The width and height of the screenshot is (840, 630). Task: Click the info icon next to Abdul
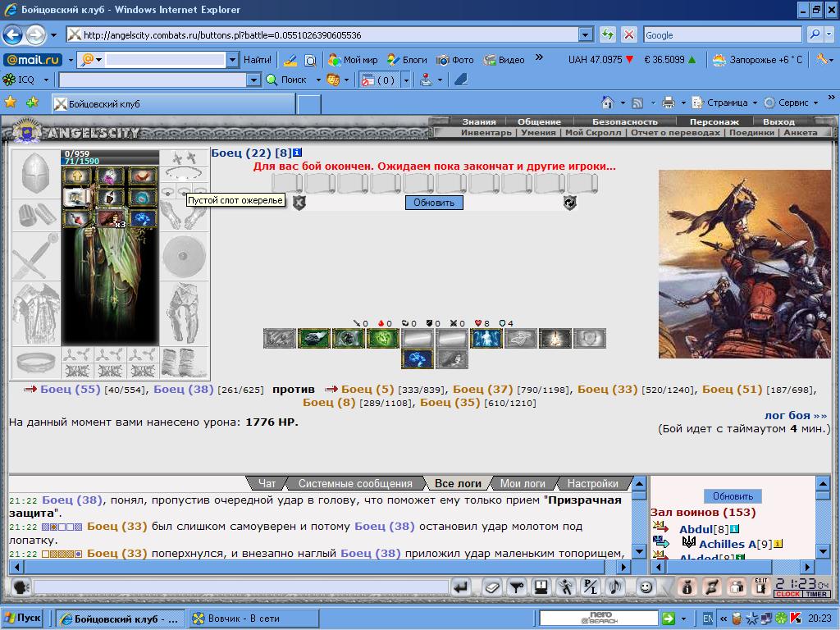(x=734, y=529)
